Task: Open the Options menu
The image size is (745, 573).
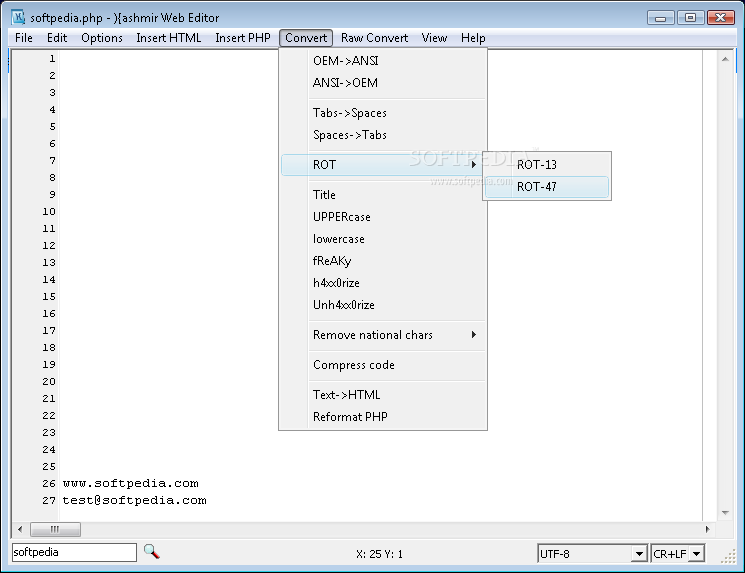Action: (x=102, y=38)
